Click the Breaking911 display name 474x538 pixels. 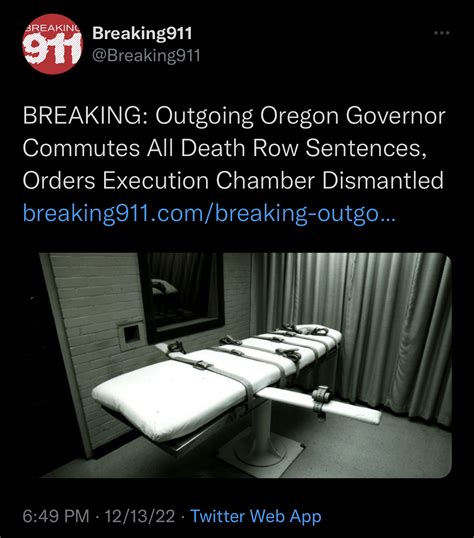[x=142, y=33]
